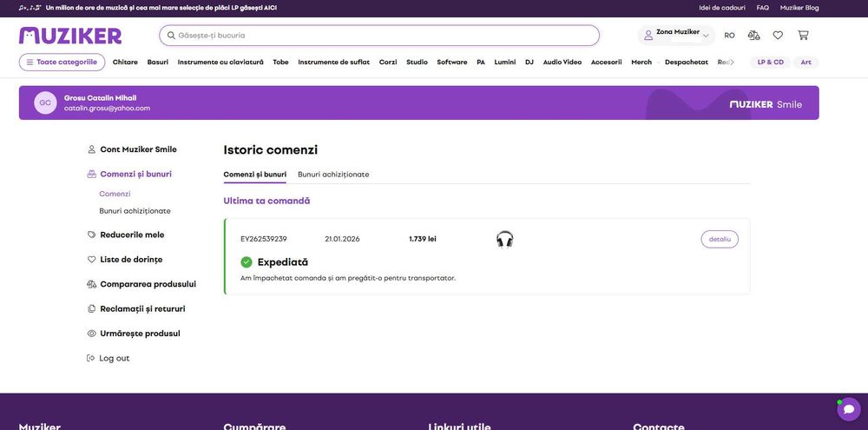Click email catalin.grosu@yahoo.com in banner

[x=107, y=109]
